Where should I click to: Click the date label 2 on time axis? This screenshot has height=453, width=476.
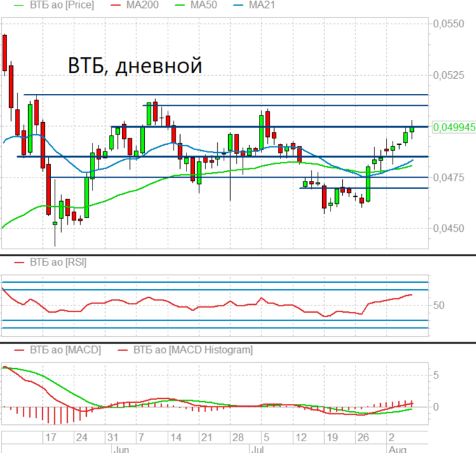(x=391, y=437)
